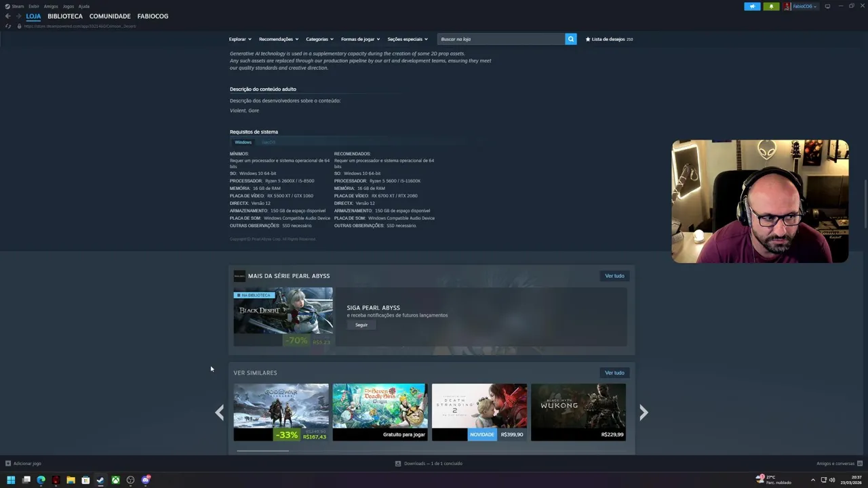This screenshot has height=488, width=868.
Task: Click previous arrow in Ver similares carousel
Action: pyautogui.click(x=219, y=412)
